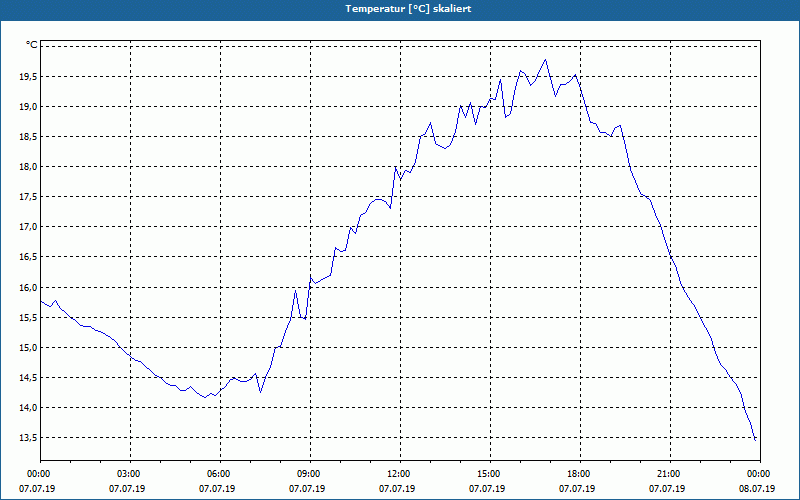The width and height of the screenshot is (800, 500).
Task: Click the '18,5' y-axis value
Action: 28,137
